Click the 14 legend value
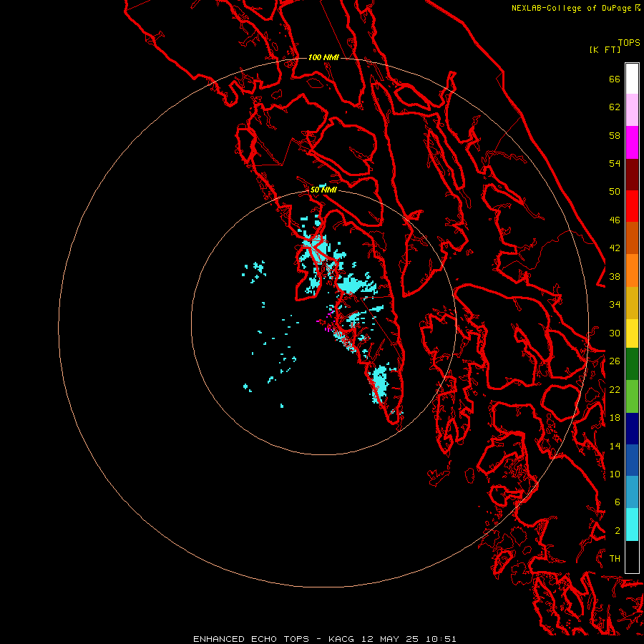The height and width of the screenshot is (644, 644). [615, 446]
